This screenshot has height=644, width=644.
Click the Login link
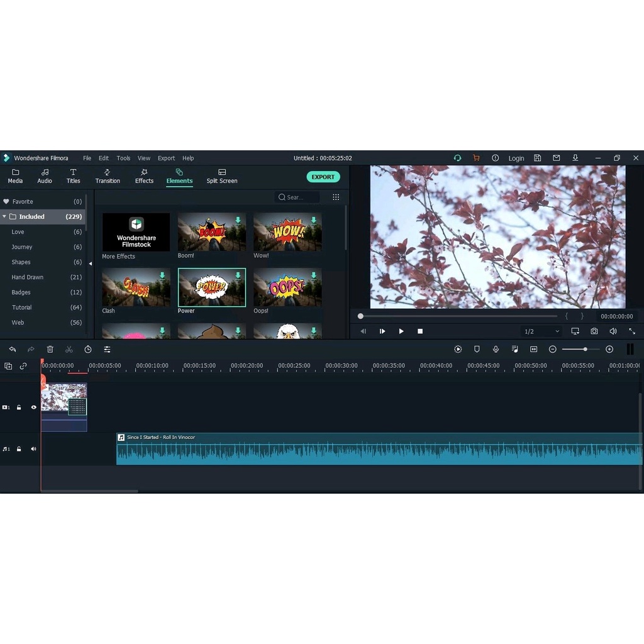click(x=516, y=158)
